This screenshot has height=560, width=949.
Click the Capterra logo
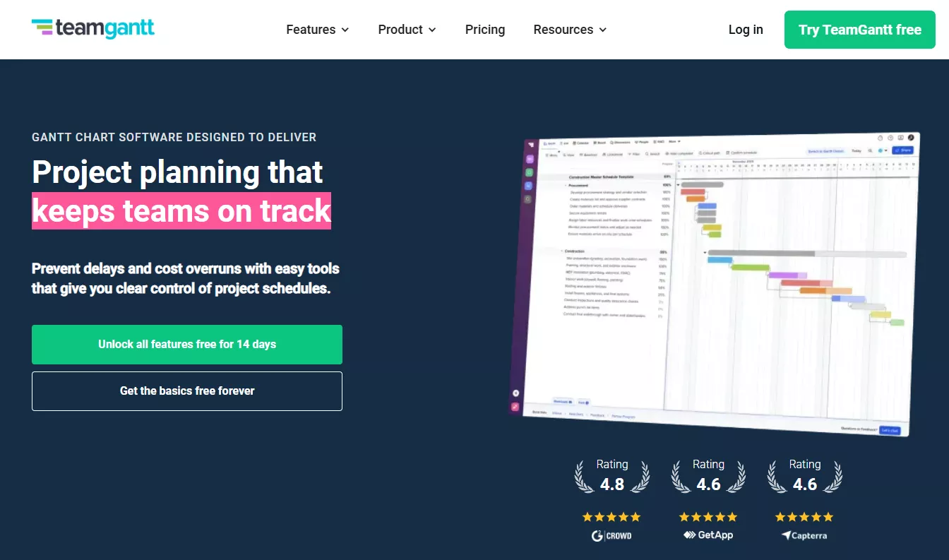pyautogui.click(x=804, y=535)
